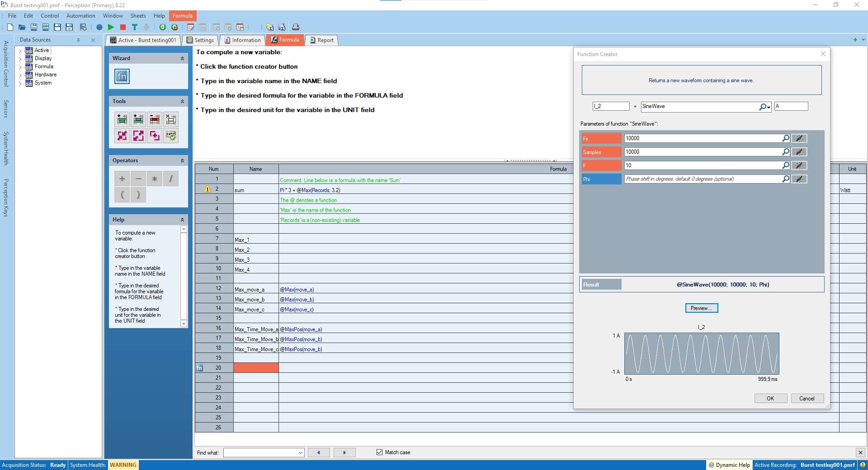Image resolution: width=868 pixels, height=470 pixels.
Task: Collapse the Help panel section
Action: pos(182,220)
